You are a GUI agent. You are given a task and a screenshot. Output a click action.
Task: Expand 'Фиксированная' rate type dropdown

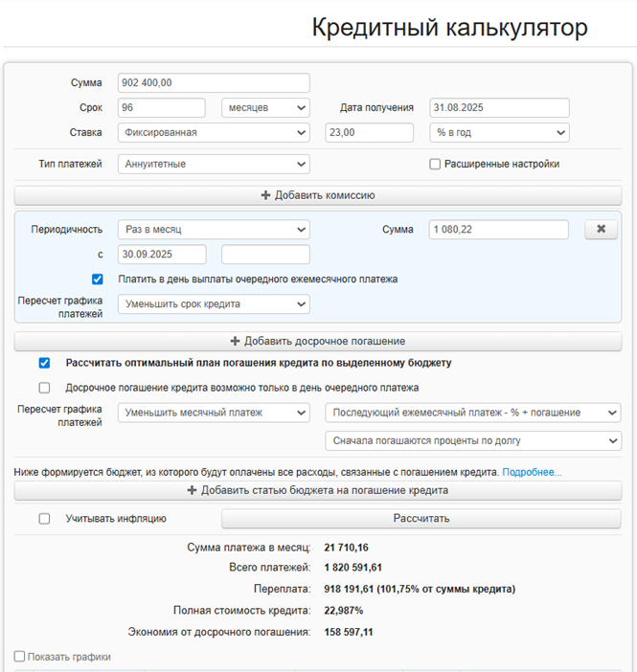214,132
